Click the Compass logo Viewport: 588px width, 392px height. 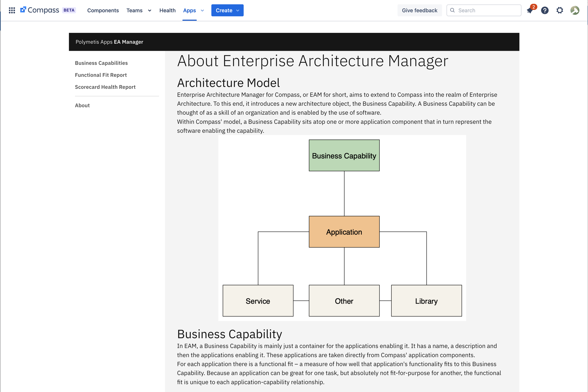40,10
